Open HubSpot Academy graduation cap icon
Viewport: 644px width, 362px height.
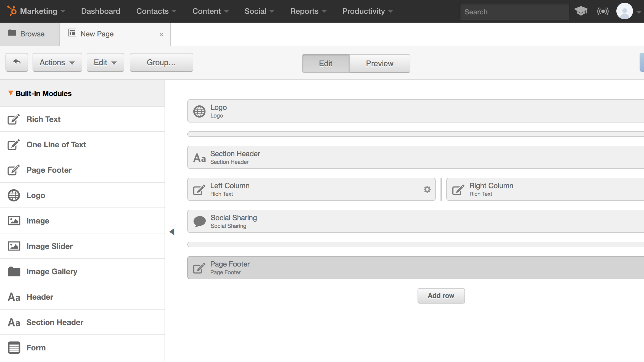581,11
